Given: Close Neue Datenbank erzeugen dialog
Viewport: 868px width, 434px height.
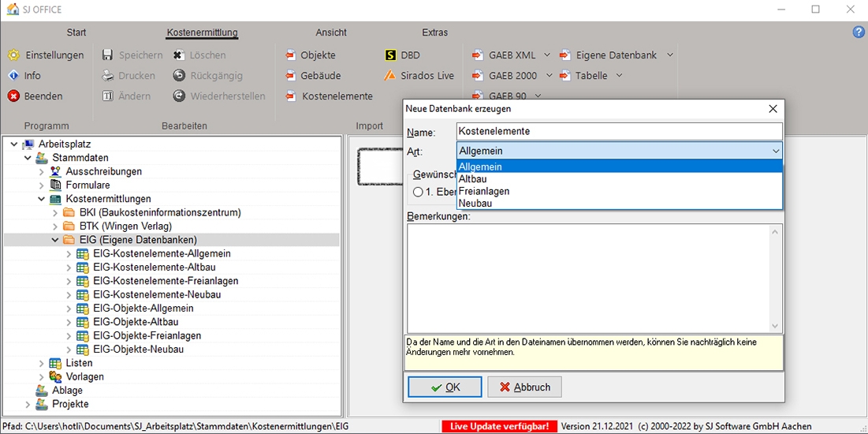Looking at the screenshot, I should point(773,109).
